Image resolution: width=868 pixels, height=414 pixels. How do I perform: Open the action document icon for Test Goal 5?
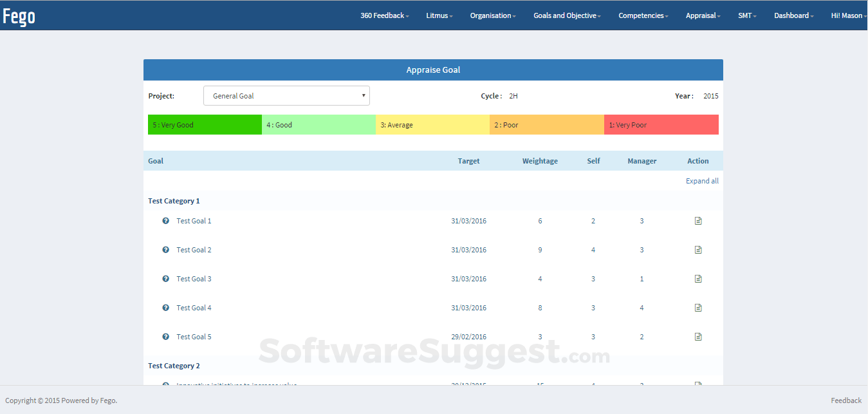tap(698, 336)
